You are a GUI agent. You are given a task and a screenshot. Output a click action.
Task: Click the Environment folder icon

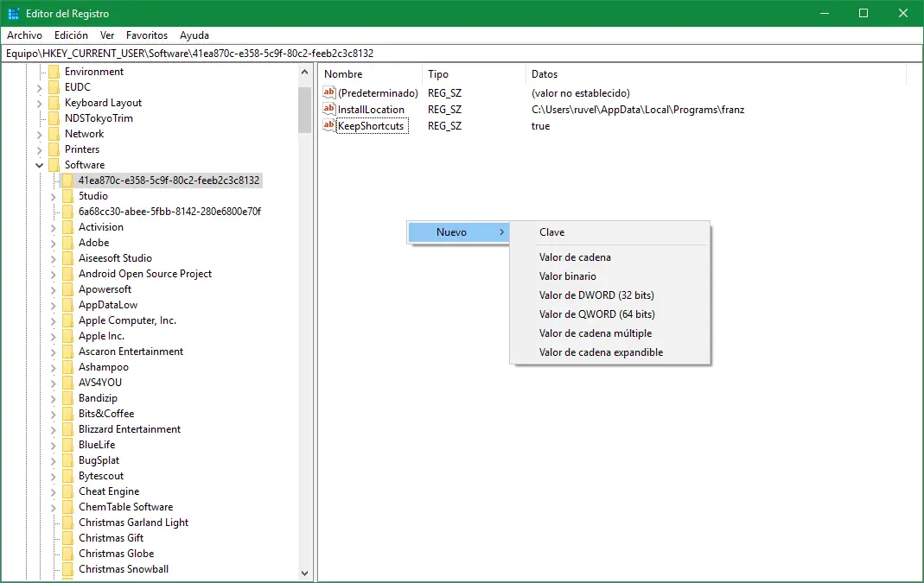coord(54,71)
